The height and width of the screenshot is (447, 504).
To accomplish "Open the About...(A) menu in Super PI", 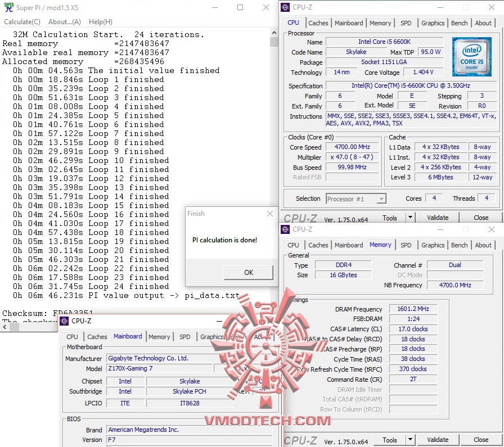I will (x=65, y=22).
